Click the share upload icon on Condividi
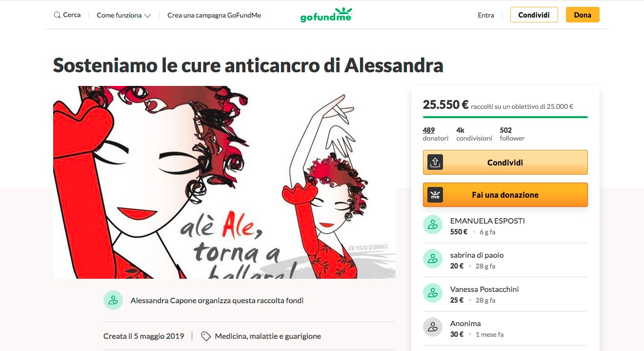The width and height of the screenshot is (644, 351). coord(435,162)
